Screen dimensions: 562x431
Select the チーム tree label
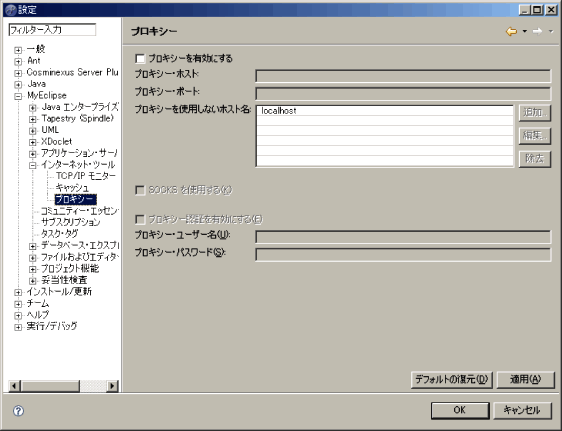tap(38, 303)
